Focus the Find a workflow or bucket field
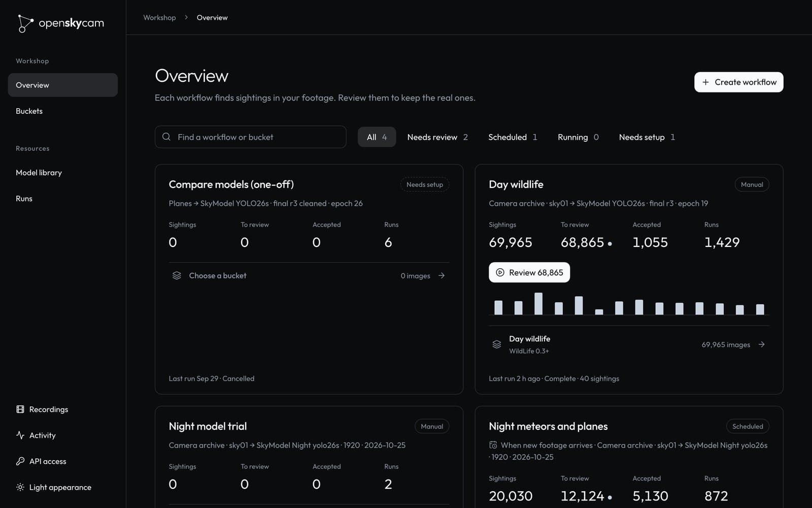This screenshot has width=812, height=508. tap(251, 137)
